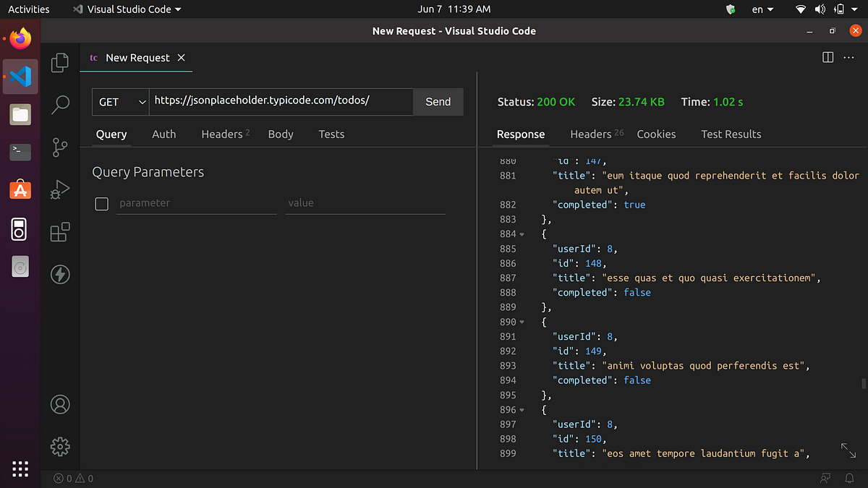Switch to the request Headers tab
Viewport: 868px width, 488px height.
click(226, 134)
